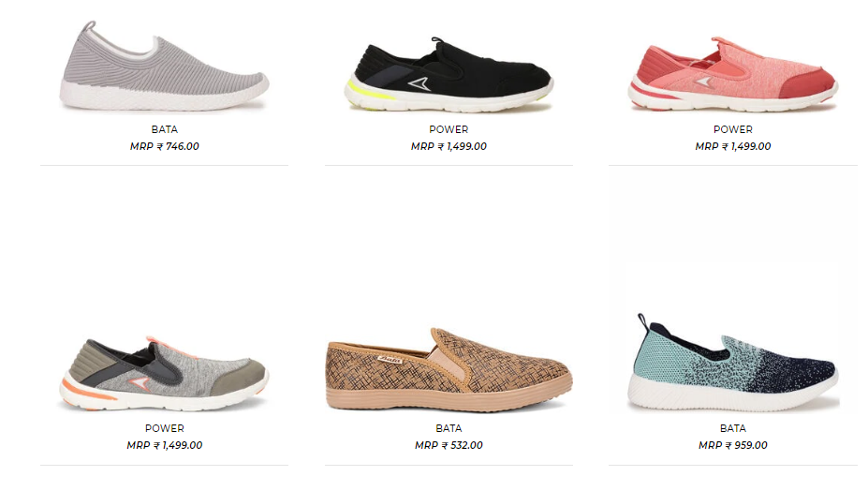Click the Power arrow logo on the black shoe
This screenshot has width=868, height=491.
(x=419, y=84)
